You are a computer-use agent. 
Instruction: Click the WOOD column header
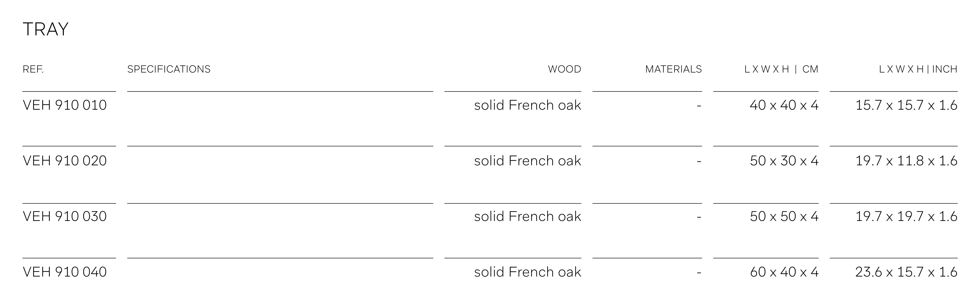click(564, 69)
